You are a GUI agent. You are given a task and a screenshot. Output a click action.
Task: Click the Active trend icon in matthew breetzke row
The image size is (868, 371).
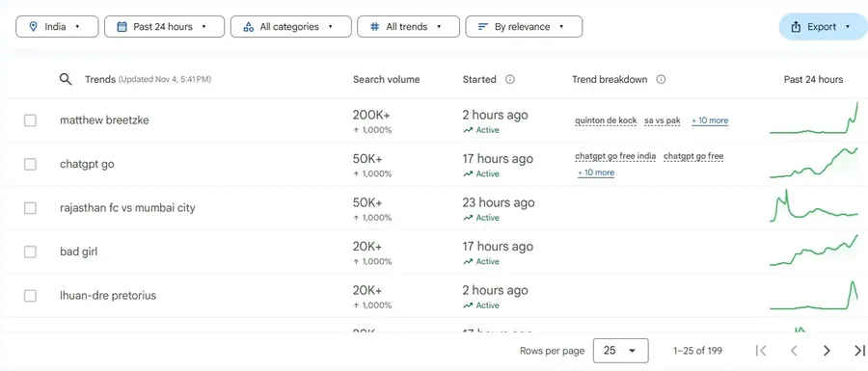pos(469,130)
